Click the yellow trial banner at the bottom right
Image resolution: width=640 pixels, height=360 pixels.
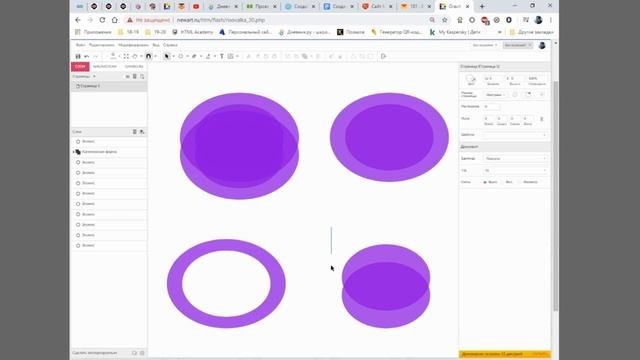505,354
